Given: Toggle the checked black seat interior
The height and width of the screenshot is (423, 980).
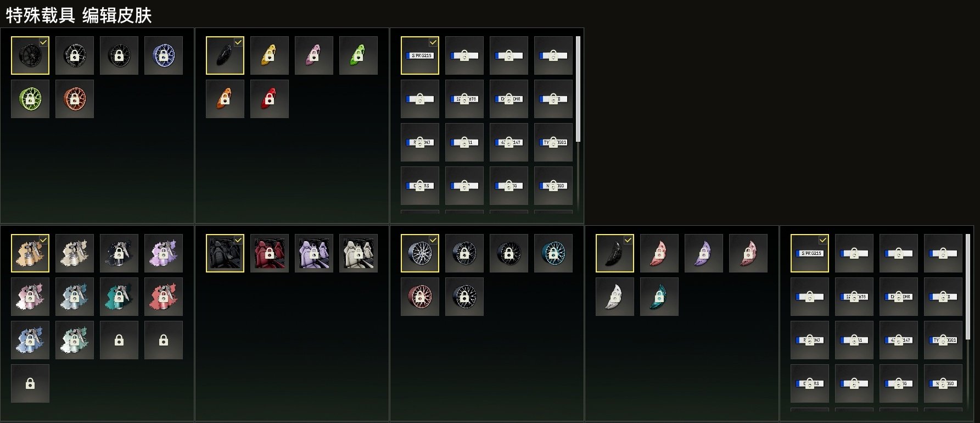Looking at the screenshot, I should click(x=225, y=253).
